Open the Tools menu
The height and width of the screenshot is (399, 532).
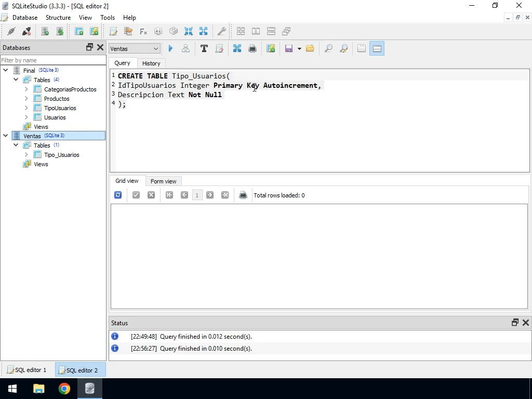tap(108, 17)
